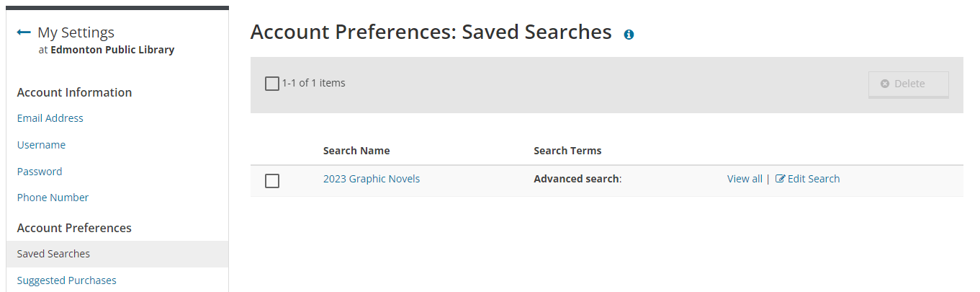
Task: Check the box for 2023 Graphic Novels
Action: click(x=271, y=181)
